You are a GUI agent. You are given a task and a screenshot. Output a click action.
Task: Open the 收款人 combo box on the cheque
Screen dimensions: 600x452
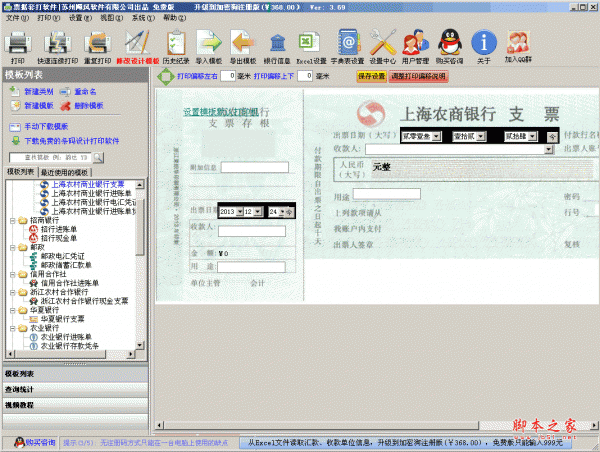pyautogui.click(x=549, y=149)
